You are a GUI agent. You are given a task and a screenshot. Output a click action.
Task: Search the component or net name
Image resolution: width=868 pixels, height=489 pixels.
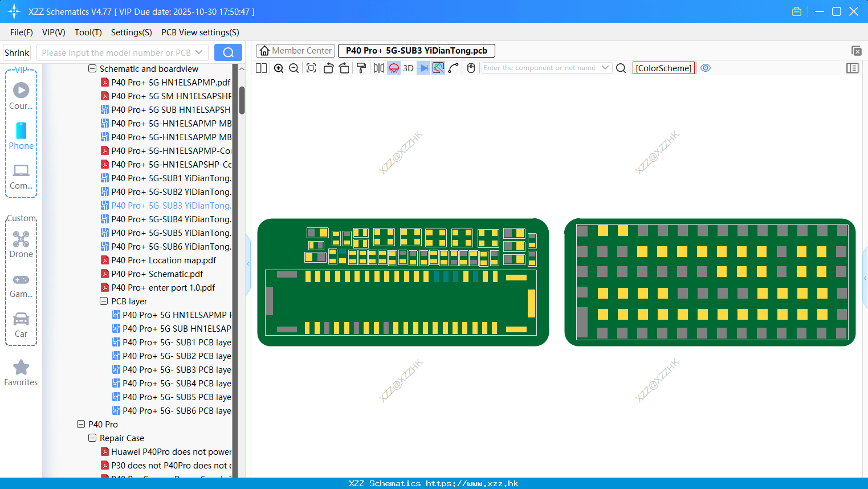[621, 68]
